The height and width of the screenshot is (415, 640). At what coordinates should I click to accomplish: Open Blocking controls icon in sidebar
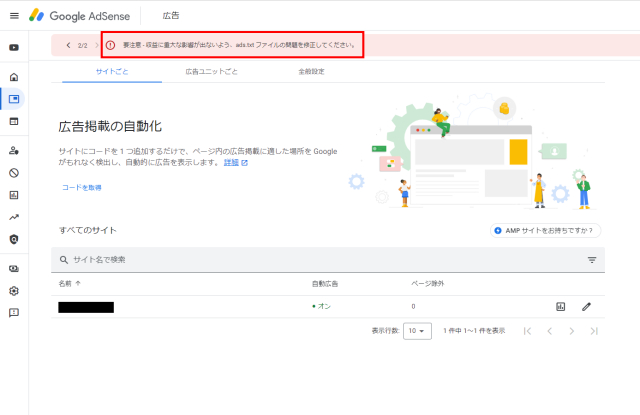pos(14,172)
